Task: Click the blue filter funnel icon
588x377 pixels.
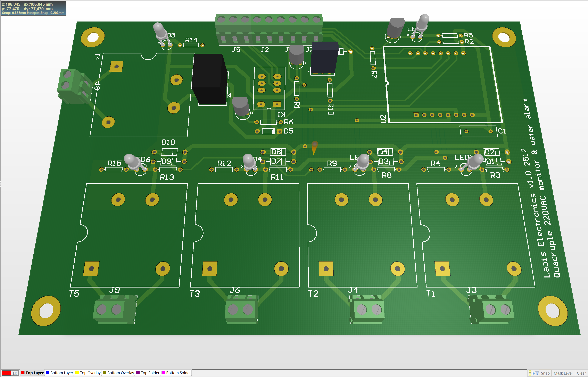Action: pos(537,373)
